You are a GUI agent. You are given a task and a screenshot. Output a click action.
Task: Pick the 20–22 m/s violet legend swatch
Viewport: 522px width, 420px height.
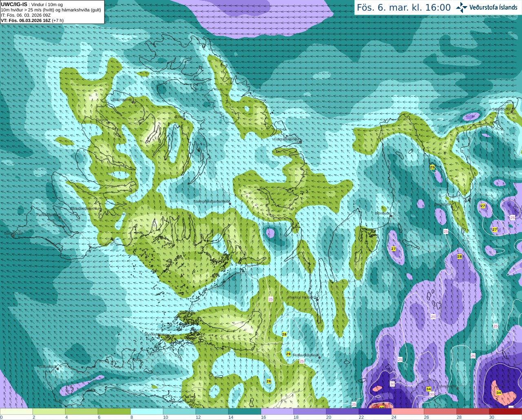pyautogui.click(x=343, y=411)
